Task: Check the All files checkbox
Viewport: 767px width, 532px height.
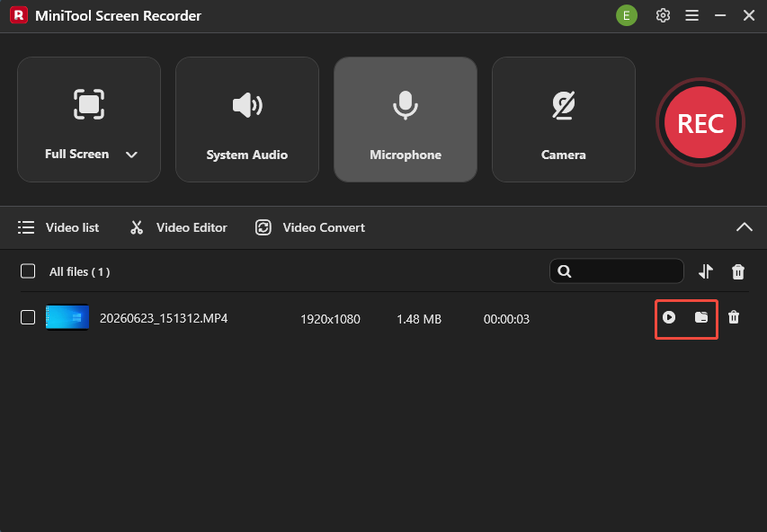Action: [x=28, y=270]
